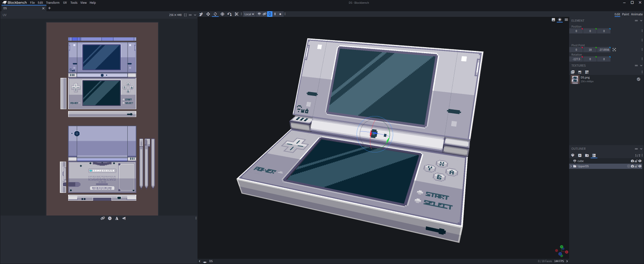The height and width of the screenshot is (264, 644).
Task: Click the navigation axis gizmo in viewport corner
Action: pos(561,251)
